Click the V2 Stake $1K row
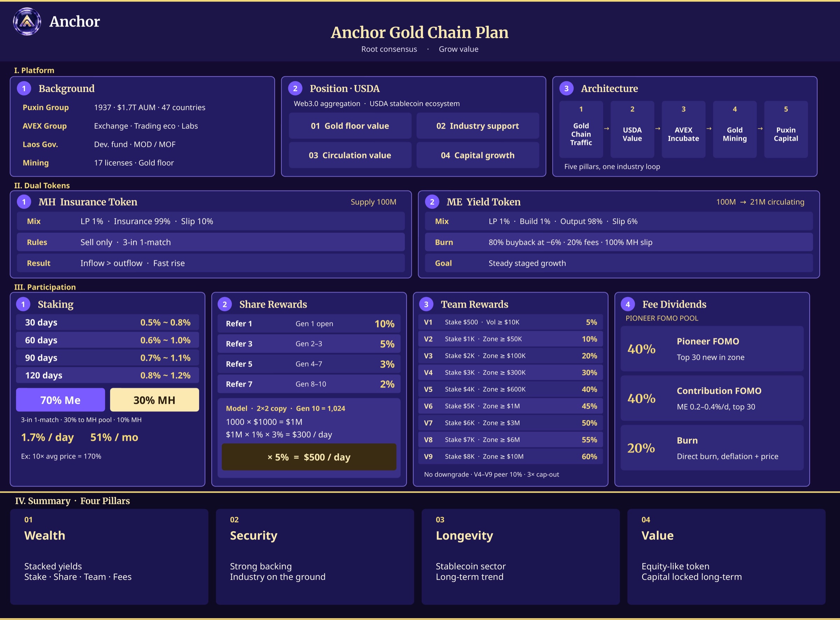 (511, 339)
